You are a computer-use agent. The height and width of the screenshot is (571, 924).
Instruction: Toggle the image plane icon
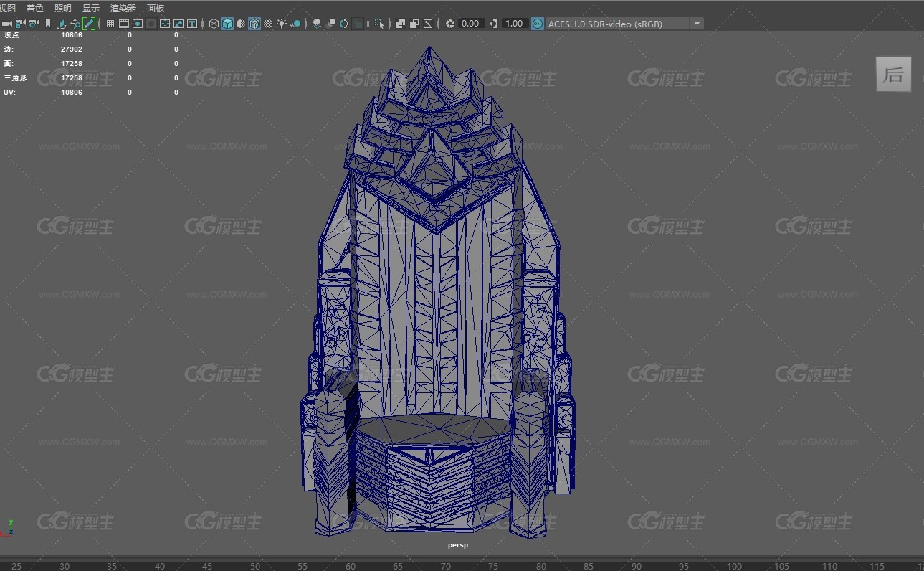coord(62,24)
